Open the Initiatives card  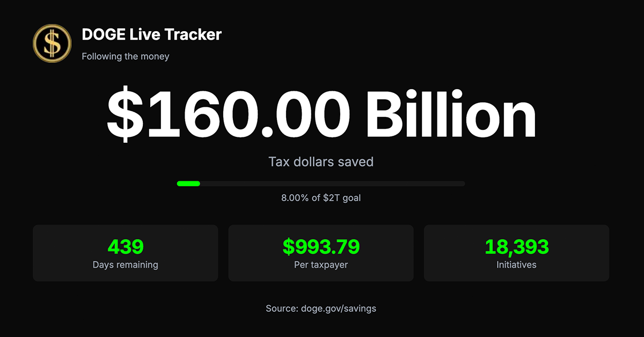(x=517, y=253)
